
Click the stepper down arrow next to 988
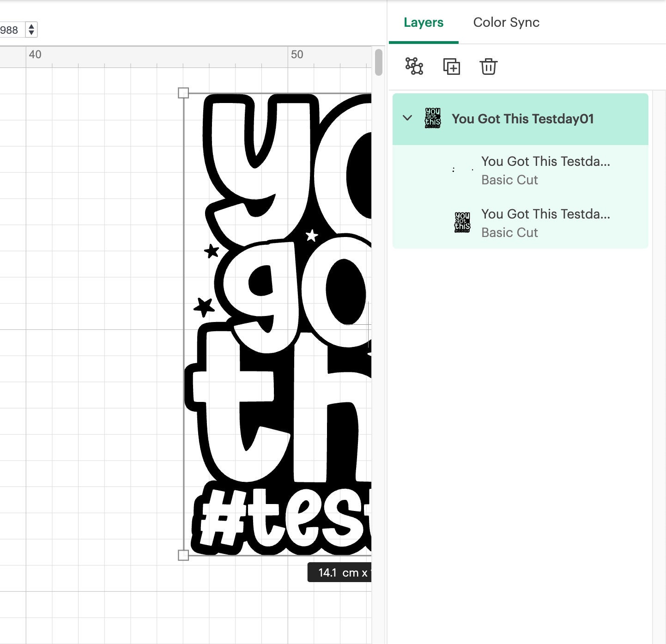click(30, 33)
